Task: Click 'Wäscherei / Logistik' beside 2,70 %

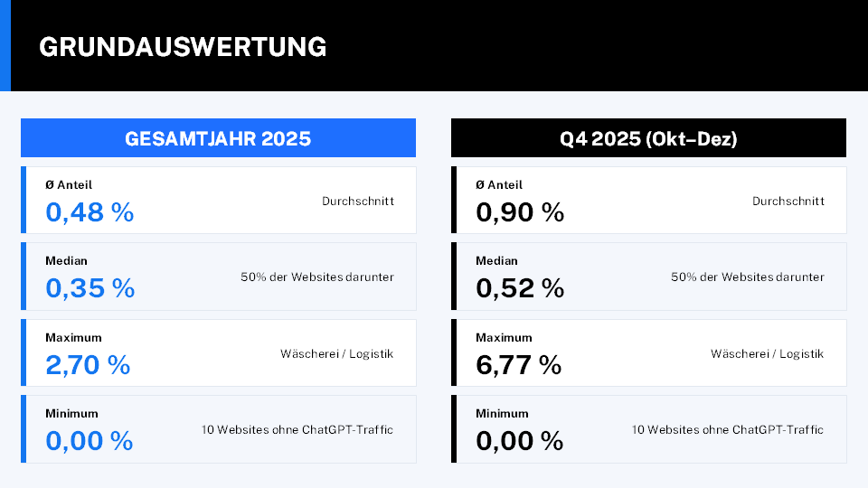Action: click(x=336, y=354)
